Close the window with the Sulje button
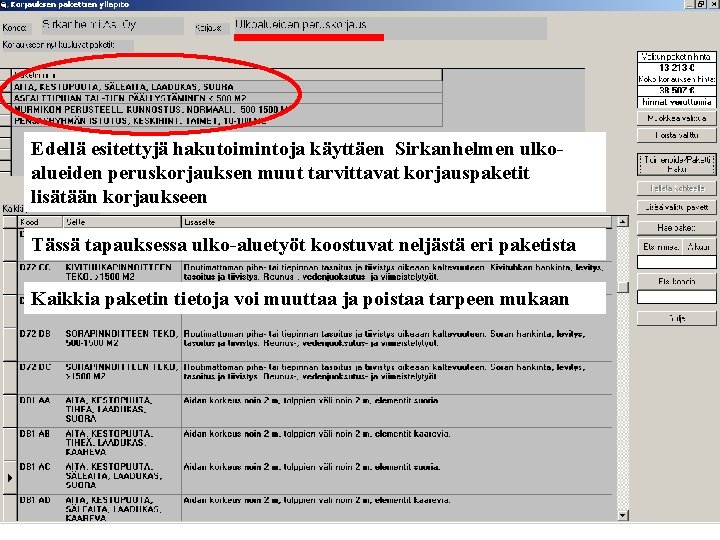This screenshot has height=540, width=720. 676,318
